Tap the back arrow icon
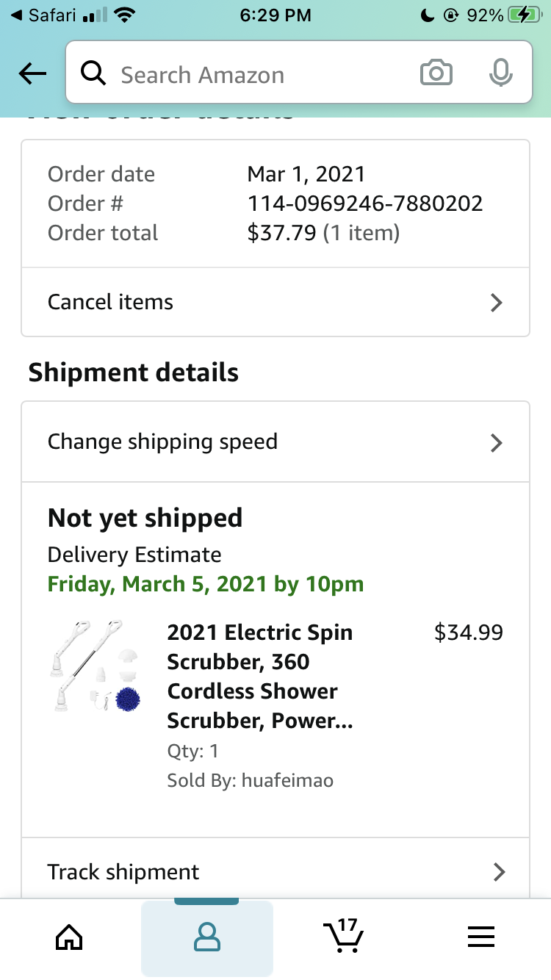551x980 pixels. [32, 73]
